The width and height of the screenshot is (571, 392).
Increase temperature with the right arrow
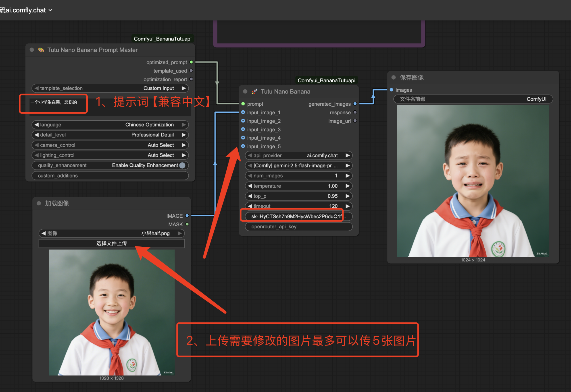[x=347, y=186]
